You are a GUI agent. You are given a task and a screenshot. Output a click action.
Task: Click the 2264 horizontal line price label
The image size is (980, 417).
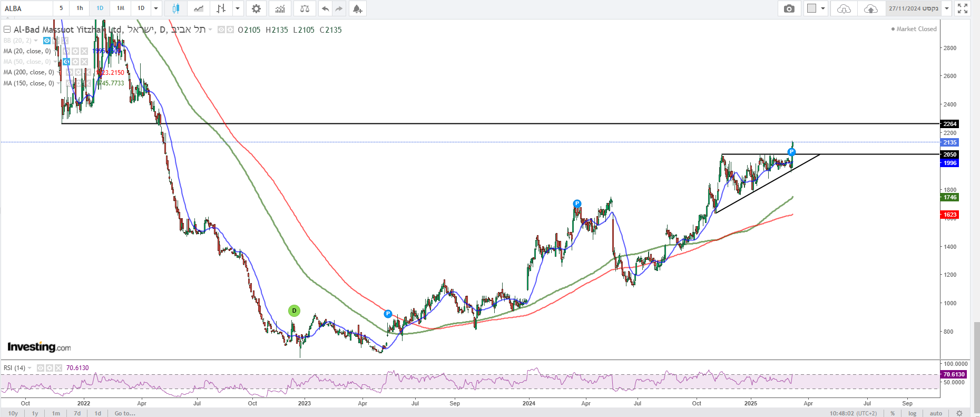pyautogui.click(x=949, y=124)
